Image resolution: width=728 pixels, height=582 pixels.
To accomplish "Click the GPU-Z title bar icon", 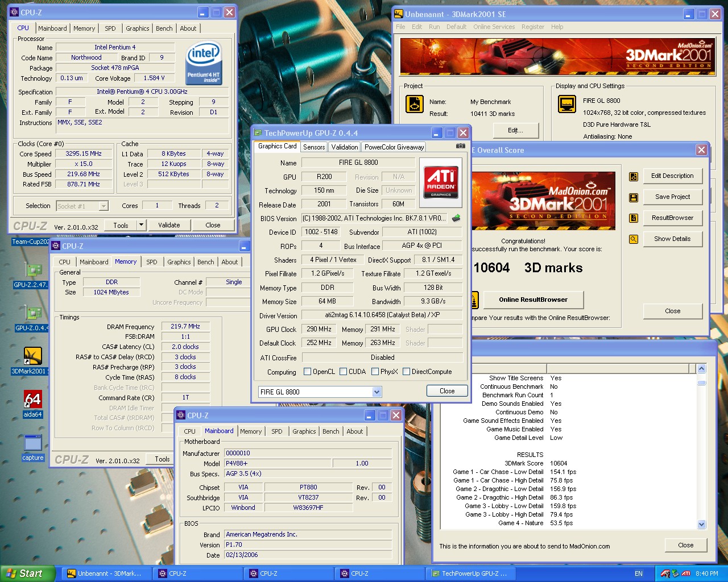I will (258, 133).
